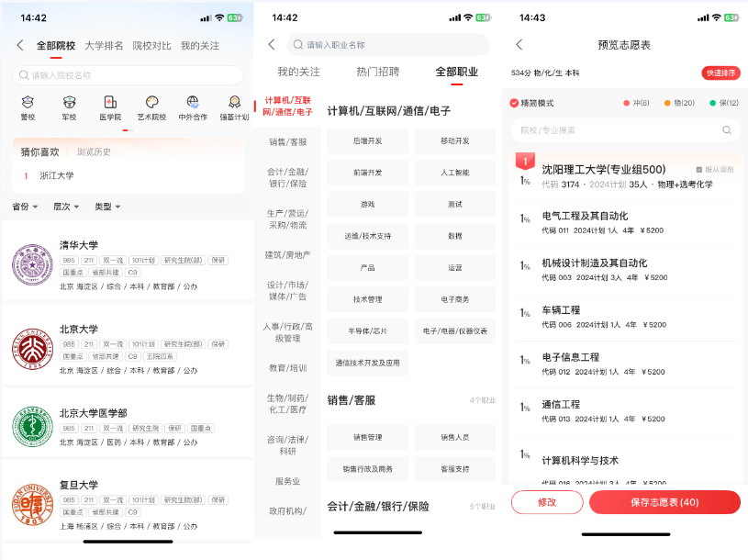This screenshot has height=560, width=748.
Task: Open the 军校 category icon
Action: [69, 102]
